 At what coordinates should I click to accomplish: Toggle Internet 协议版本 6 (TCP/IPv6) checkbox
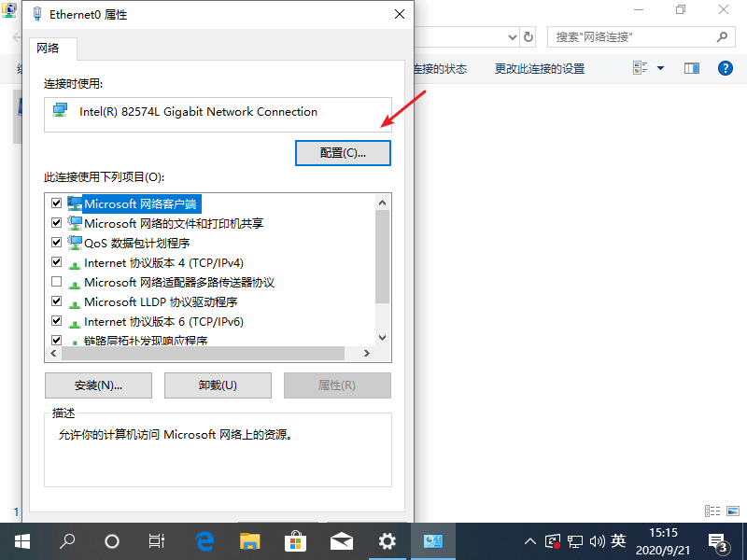pyautogui.click(x=57, y=321)
